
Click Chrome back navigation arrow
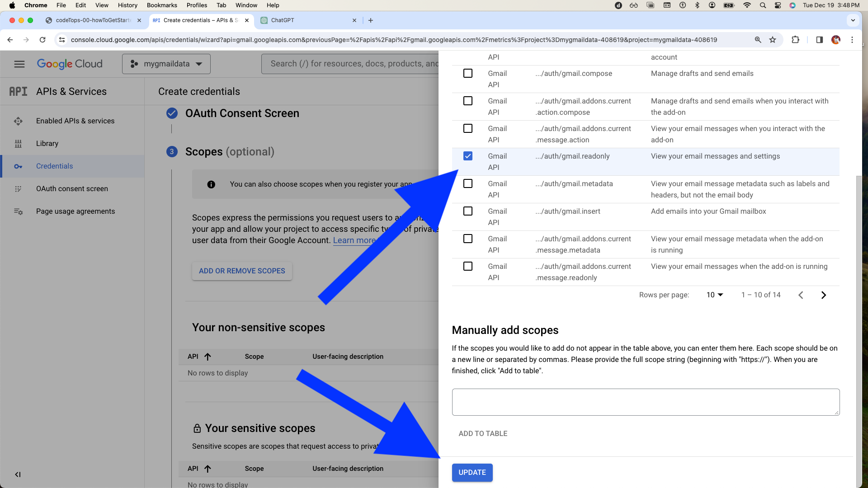point(10,40)
